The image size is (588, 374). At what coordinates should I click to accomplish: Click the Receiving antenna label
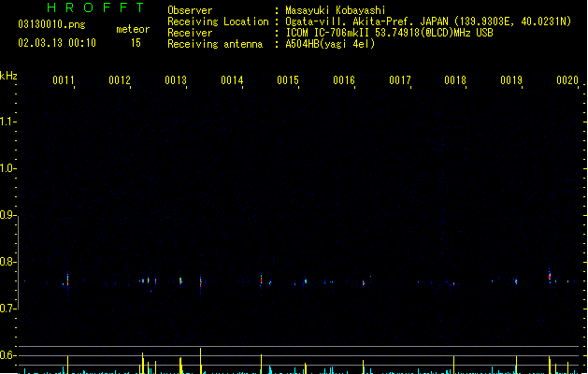[x=215, y=44]
